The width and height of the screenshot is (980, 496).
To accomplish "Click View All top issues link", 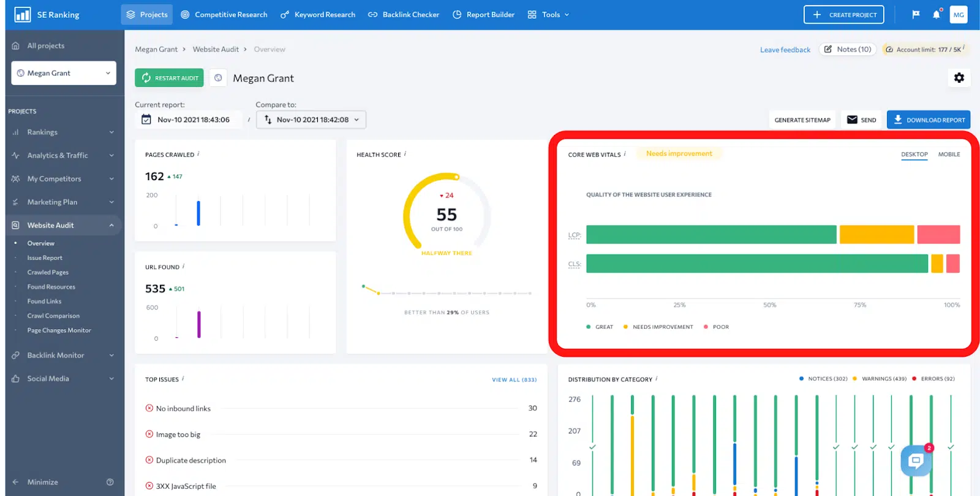I will tap(514, 380).
